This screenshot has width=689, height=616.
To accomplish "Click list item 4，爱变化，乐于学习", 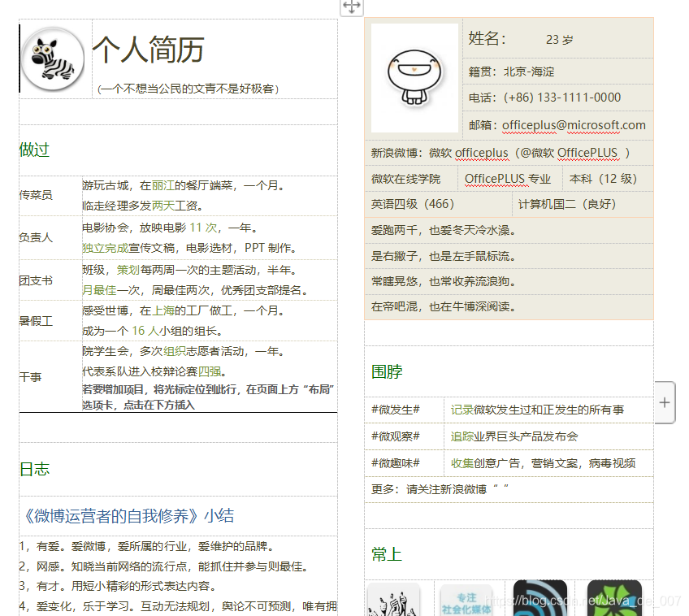I will click(178, 606).
